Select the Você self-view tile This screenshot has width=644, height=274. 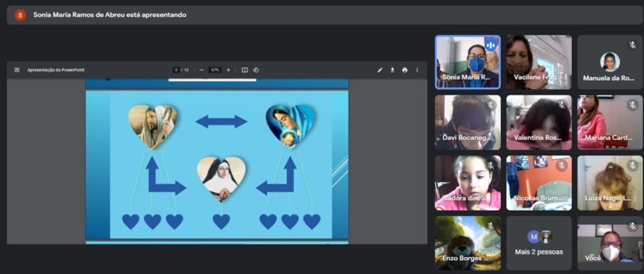610,243
